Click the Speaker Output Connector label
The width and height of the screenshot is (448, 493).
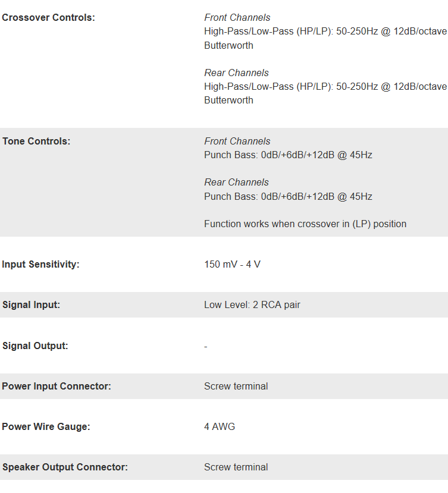(65, 467)
